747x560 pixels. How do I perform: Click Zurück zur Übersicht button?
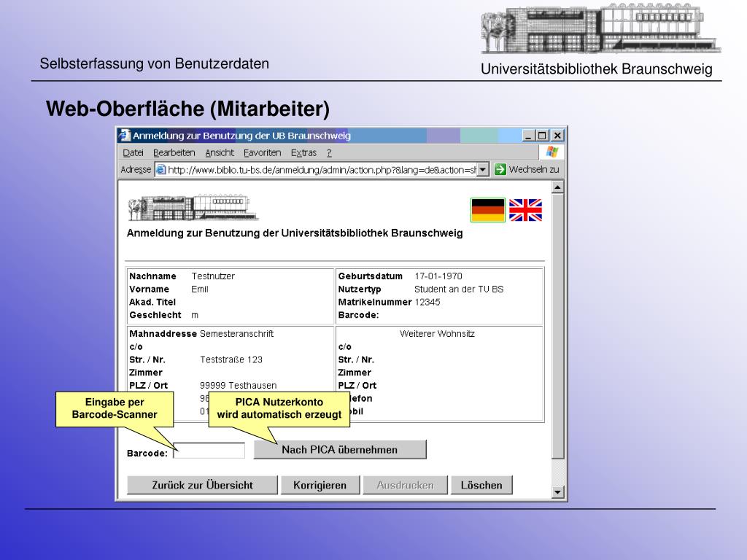[202, 485]
